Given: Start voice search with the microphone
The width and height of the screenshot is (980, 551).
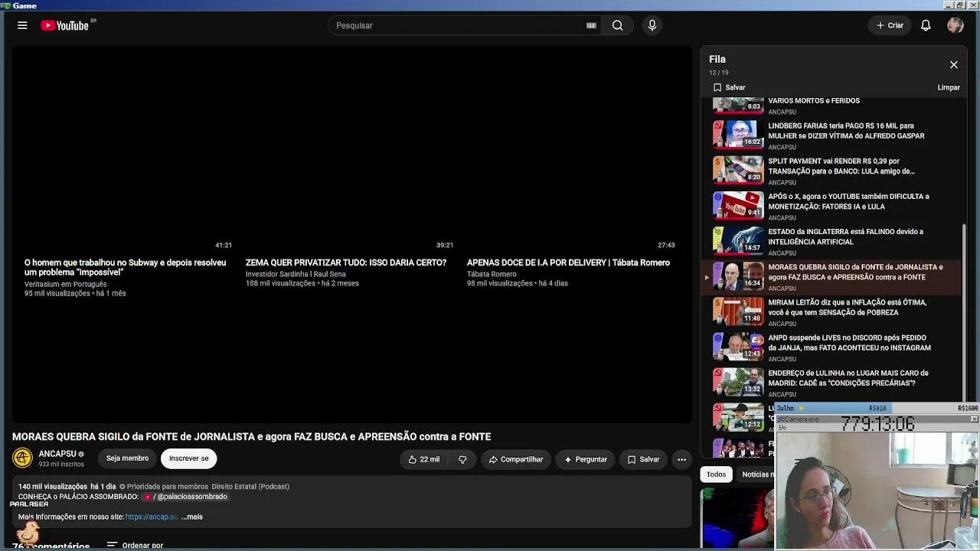Looking at the screenshot, I should 652,25.
